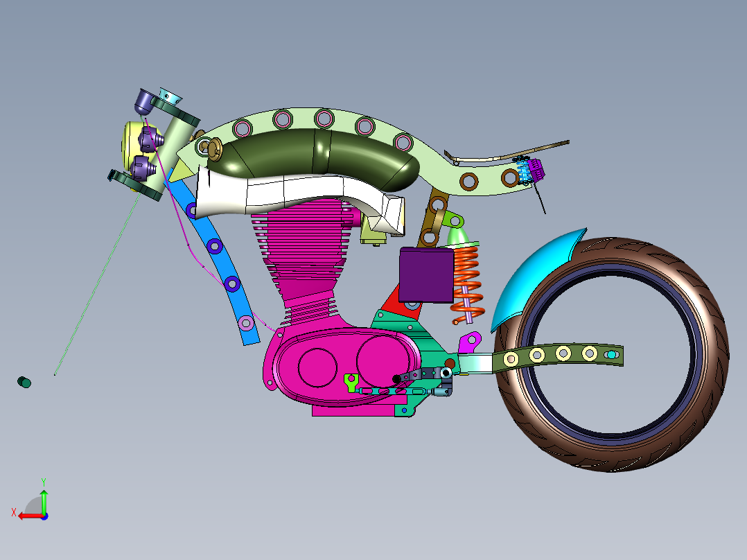This screenshot has width=747, height=560.
Task: Pick the magenta oval primary cover
Action: tap(346, 367)
